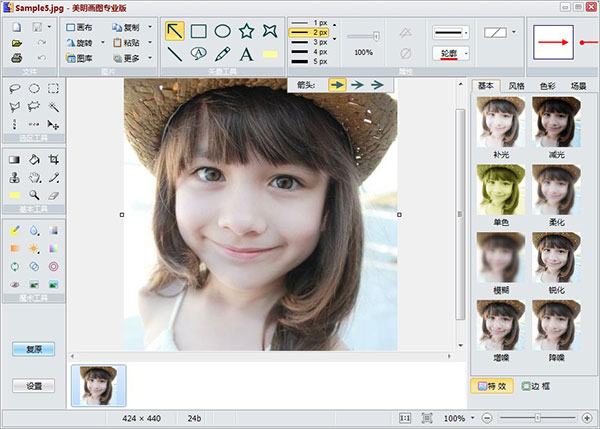Choose the third arrowhead style
The image size is (600, 429).
pyautogui.click(x=376, y=86)
